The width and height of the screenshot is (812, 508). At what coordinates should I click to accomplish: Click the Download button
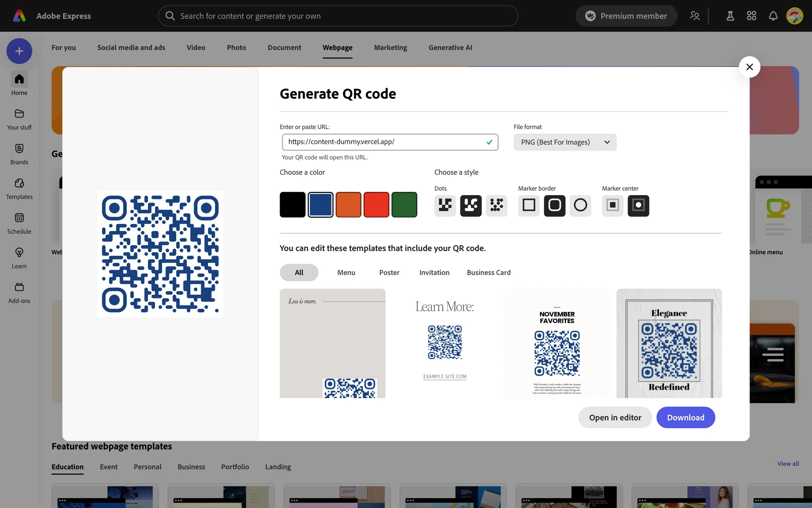click(685, 417)
